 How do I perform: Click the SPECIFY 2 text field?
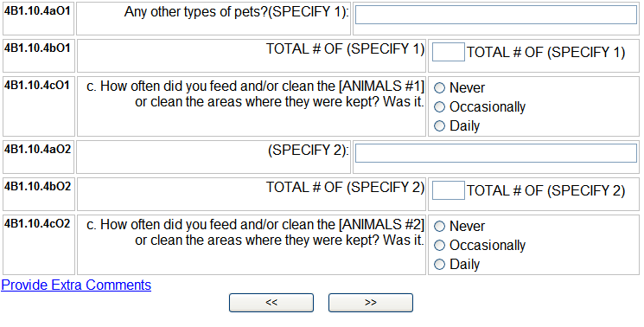pos(495,153)
